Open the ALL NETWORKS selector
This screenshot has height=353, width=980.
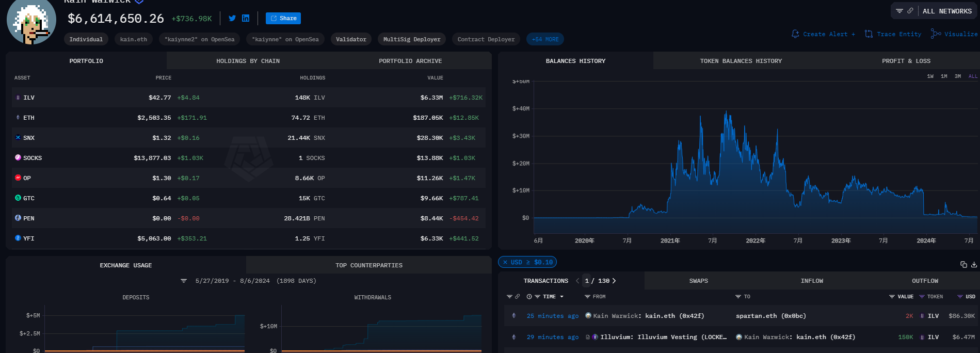[946, 11]
